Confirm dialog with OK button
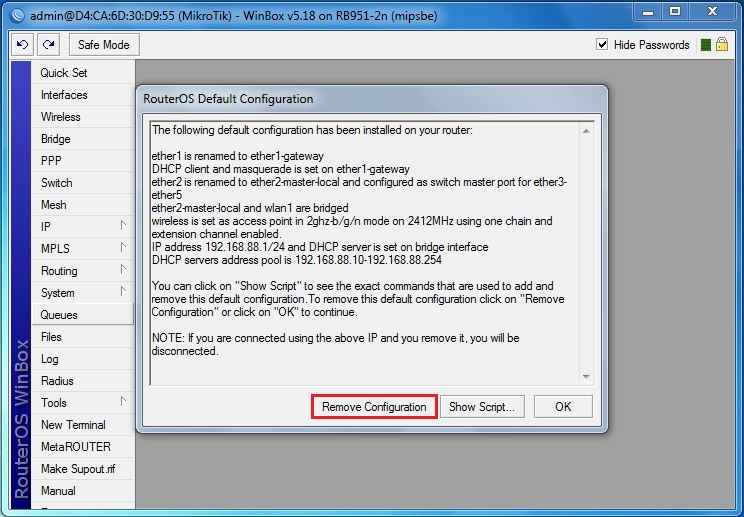Screen dimensions: 744x517 (563, 407)
